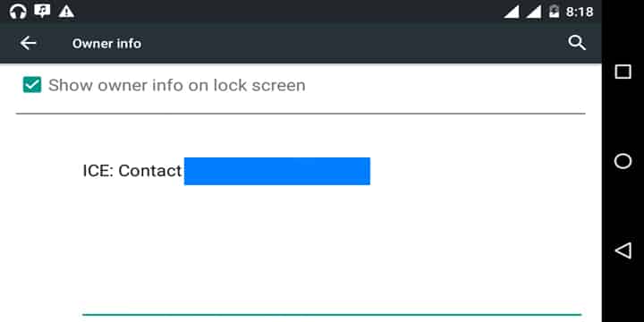
Task: Tap the triangle back navigation button
Action: (623, 250)
